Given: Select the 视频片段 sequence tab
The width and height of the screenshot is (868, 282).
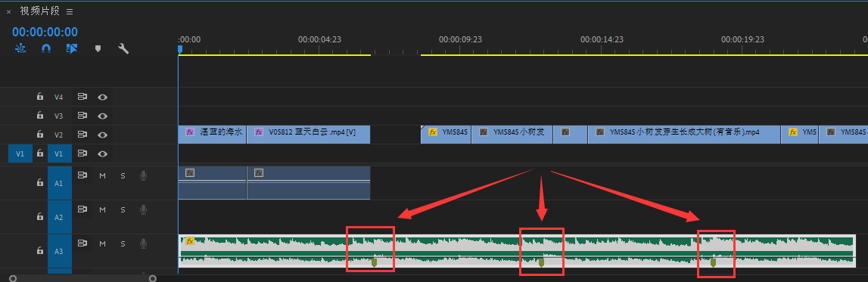Looking at the screenshot, I should click(39, 11).
